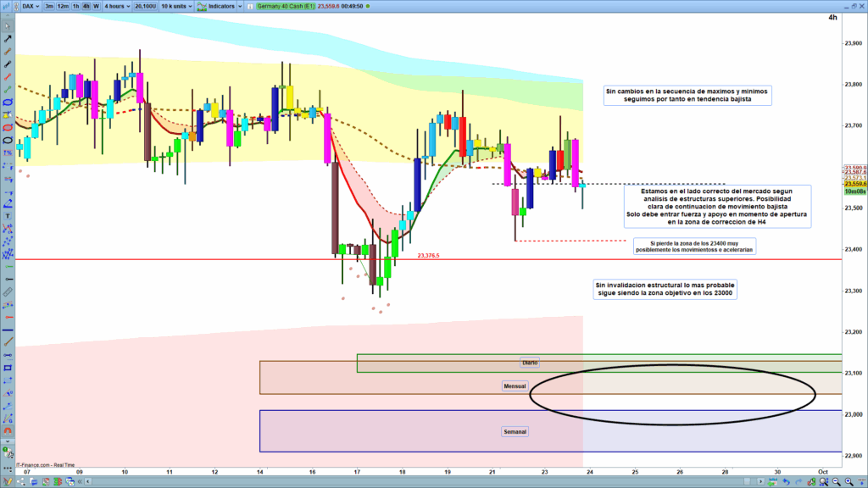This screenshot has height=488, width=868.
Task: Expand the 4 hours timeframe dropdown
Action: pos(115,6)
